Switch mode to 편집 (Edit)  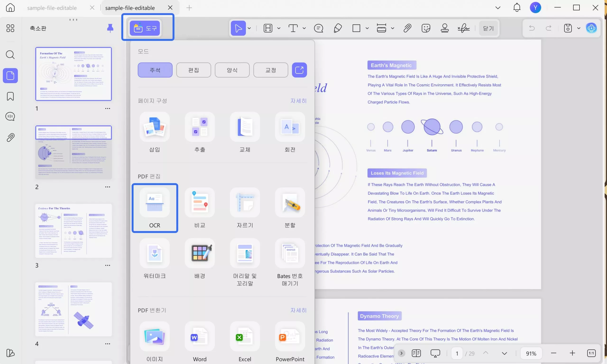click(x=193, y=70)
